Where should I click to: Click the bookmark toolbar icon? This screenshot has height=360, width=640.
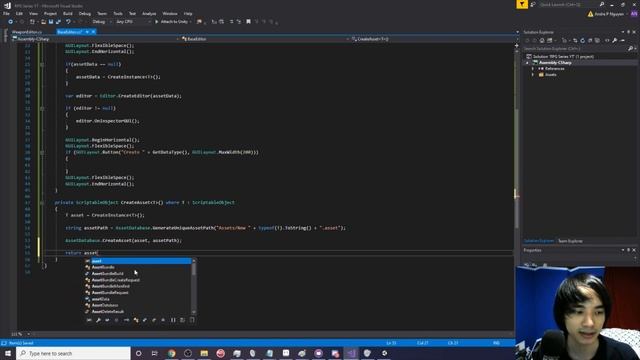click(248, 22)
